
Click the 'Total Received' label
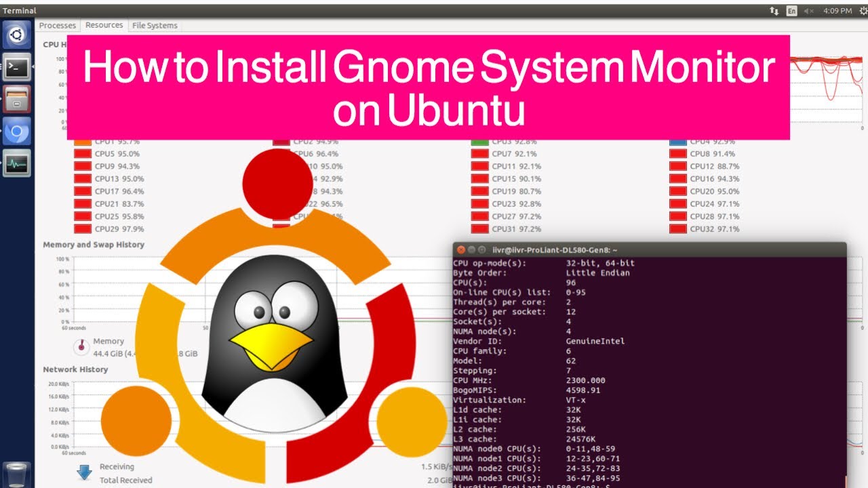point(126,481)
